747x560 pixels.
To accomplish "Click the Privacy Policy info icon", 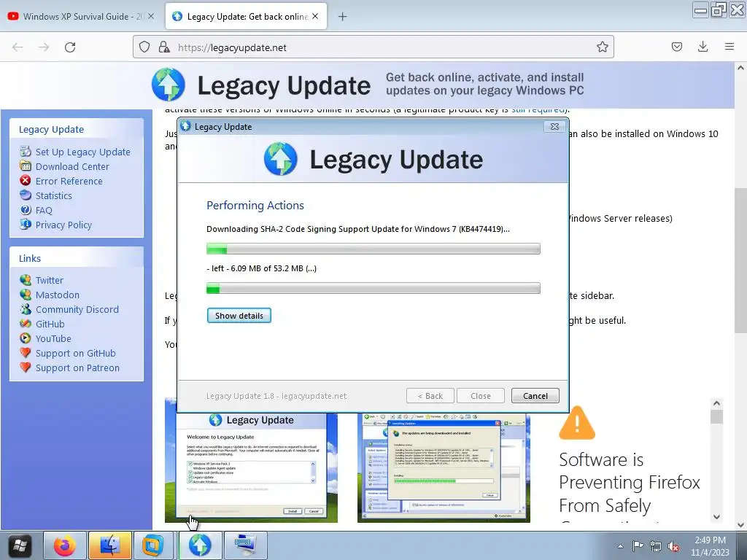I will coord(26,224).
